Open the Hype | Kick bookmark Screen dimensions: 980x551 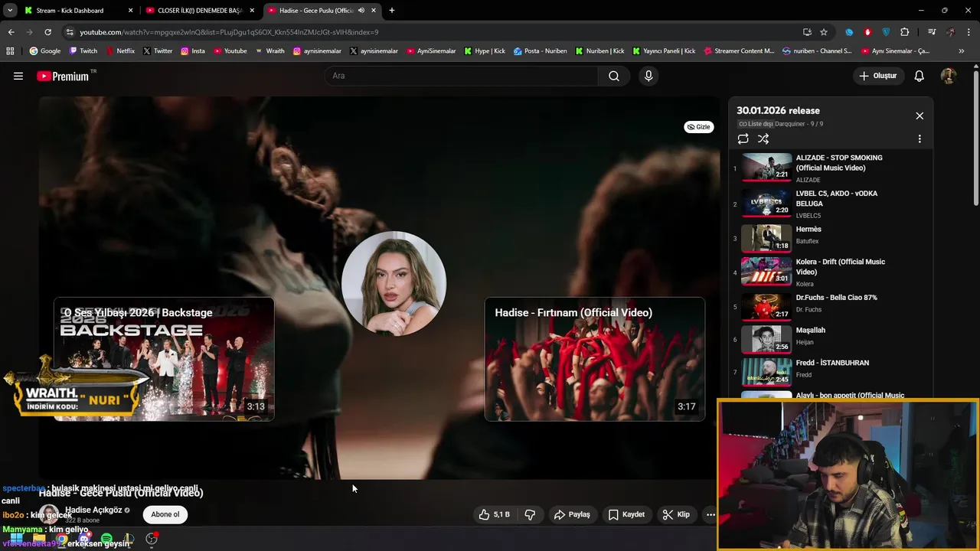point(485,51)
